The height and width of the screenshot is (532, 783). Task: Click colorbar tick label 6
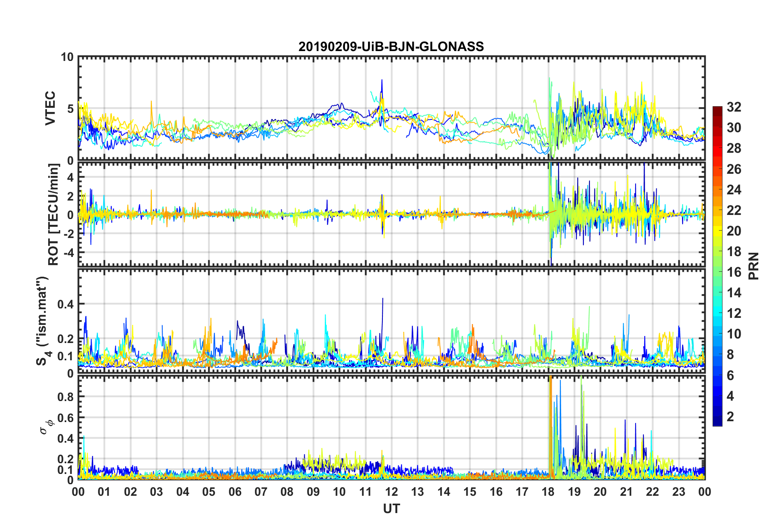(x=730, y=376)
